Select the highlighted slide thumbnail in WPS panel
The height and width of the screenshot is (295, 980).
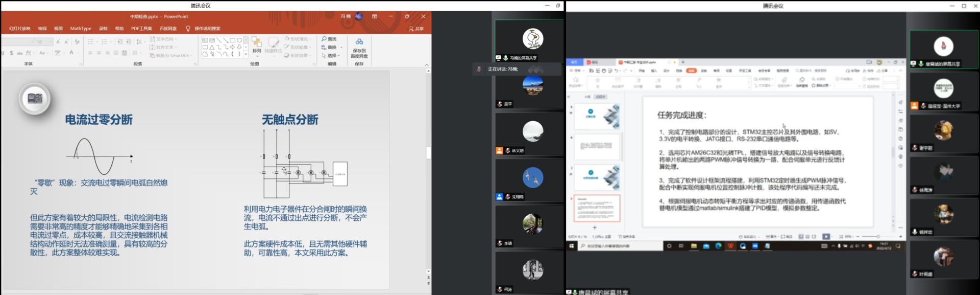point(596,208)
